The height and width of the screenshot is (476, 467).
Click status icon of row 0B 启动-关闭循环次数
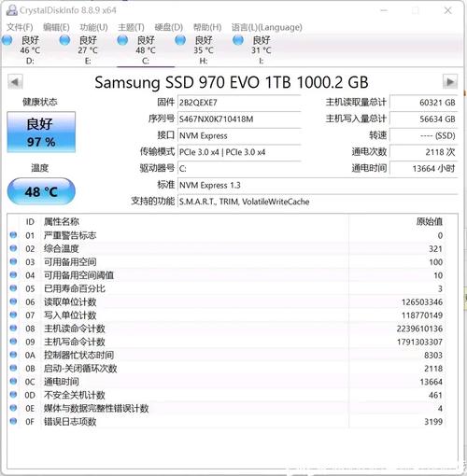[13, 368]
